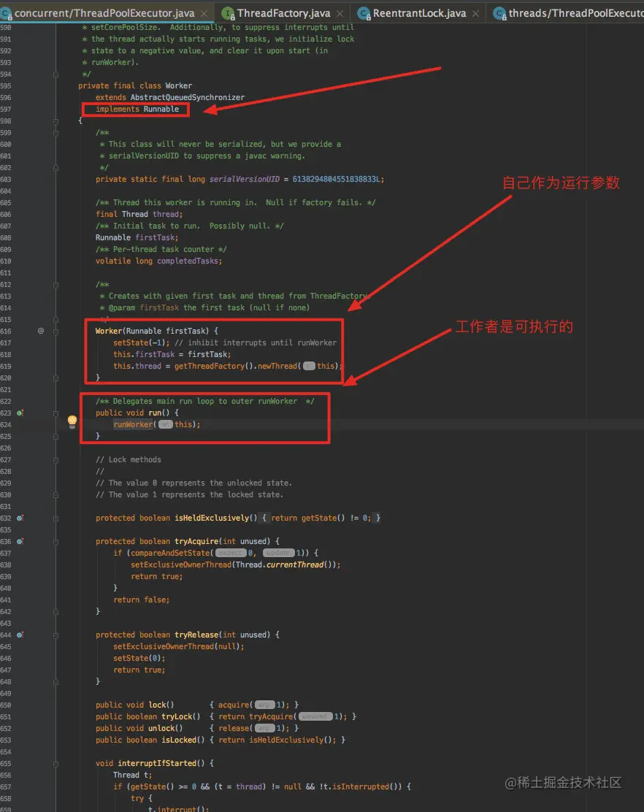This screenshot has width=644, height=812.
Task: Expand the folded isHeldExclusively() method
Action: click(x=56, y=518)
